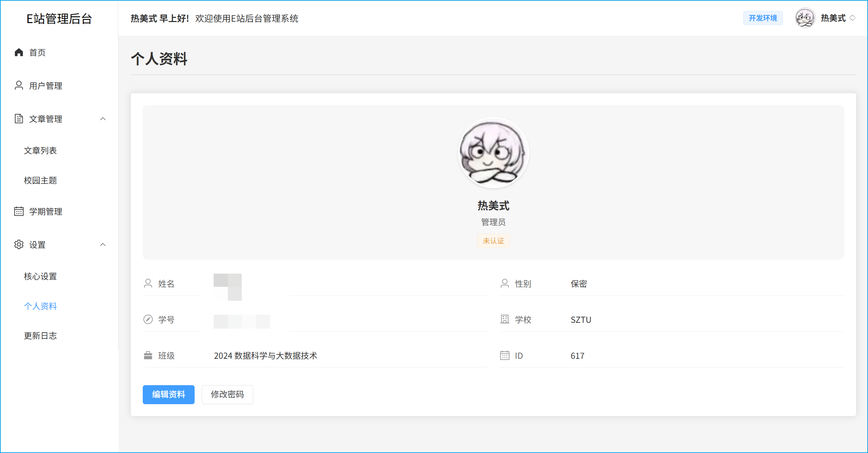This screenshot has height=453, width=868.
Task: Click the compass icon next to 学号
Action: [148, 319]
